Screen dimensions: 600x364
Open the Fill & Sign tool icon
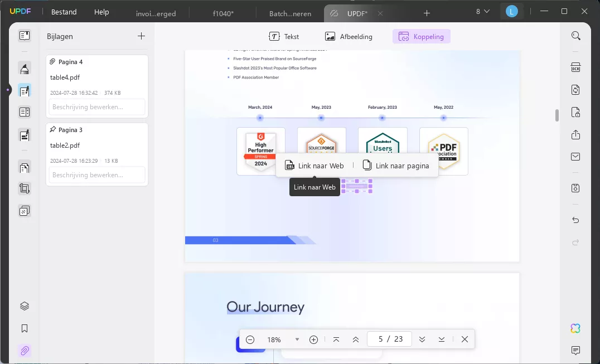click(25, 135)
